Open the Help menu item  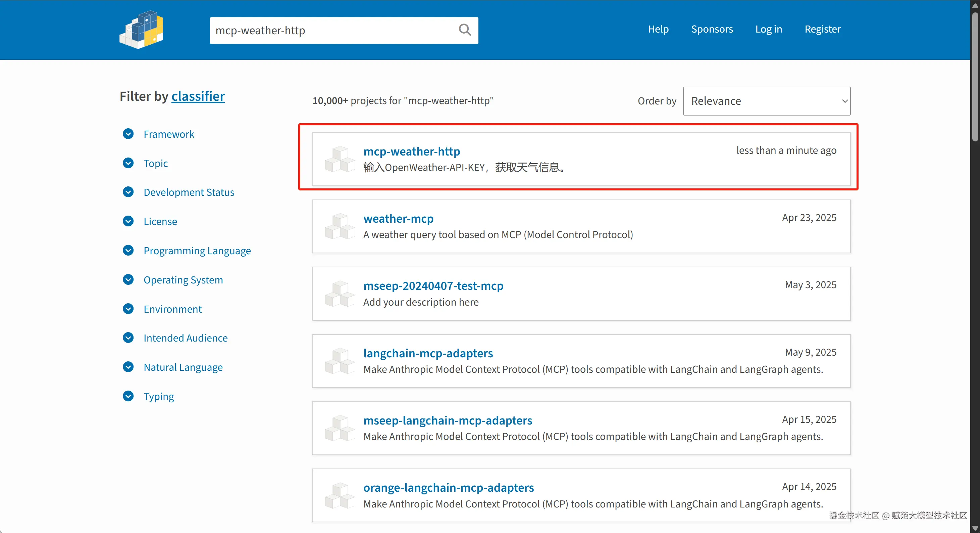[658, 29]
